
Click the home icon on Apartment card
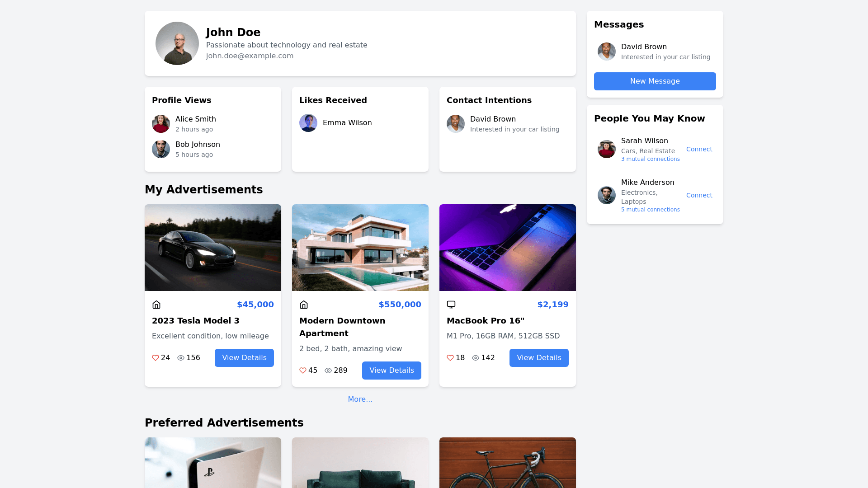[x=304, y=305]
